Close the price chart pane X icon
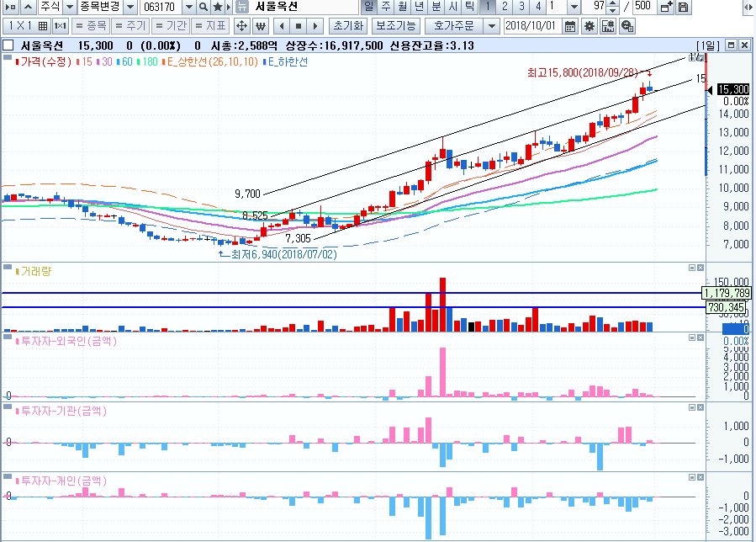The width and height of the screenshot is (756, 542). pos(744,45)
